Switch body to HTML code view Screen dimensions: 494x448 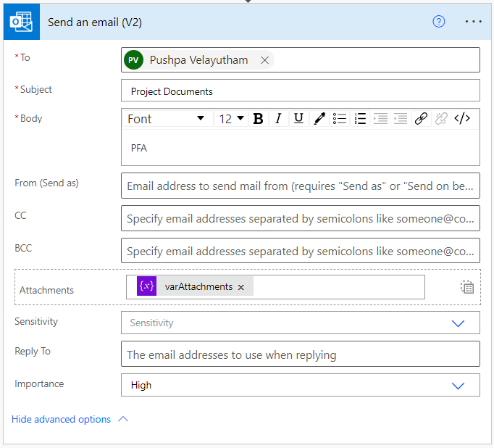coord(462,119)
